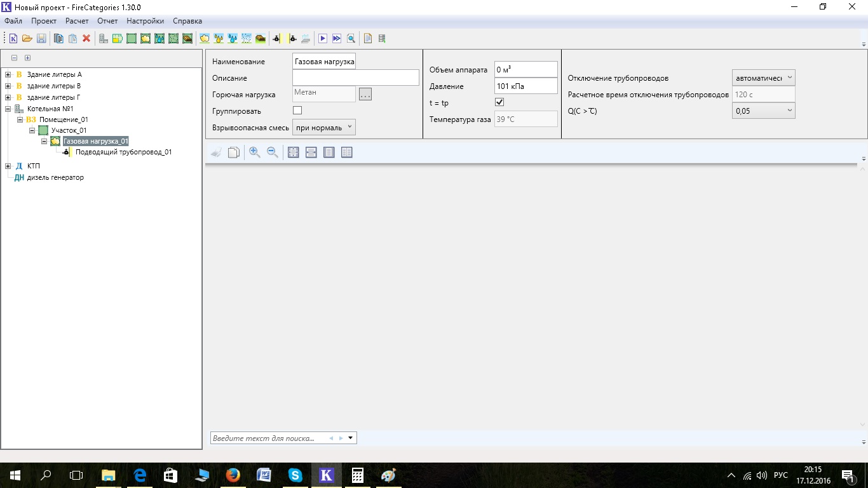
Task: Select Участок_01 in the tree
Action: 69,130
